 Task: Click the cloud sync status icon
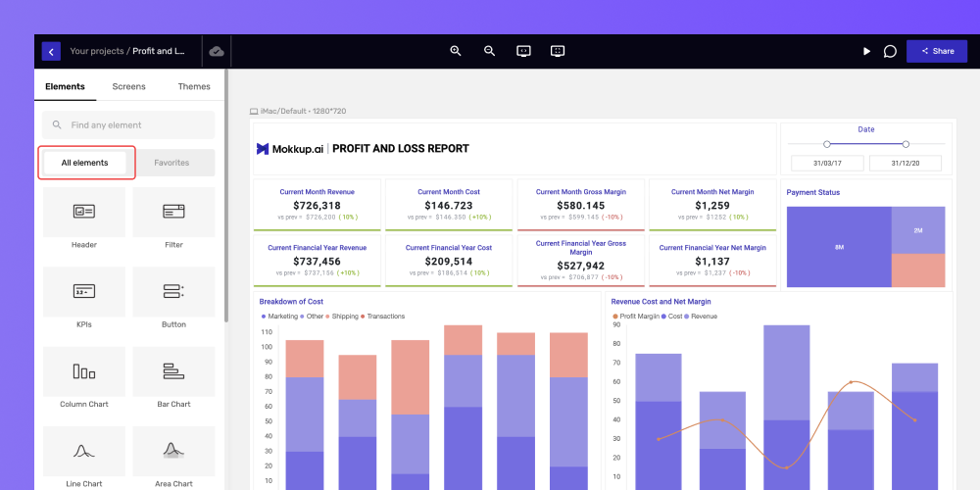pos(217,51)
